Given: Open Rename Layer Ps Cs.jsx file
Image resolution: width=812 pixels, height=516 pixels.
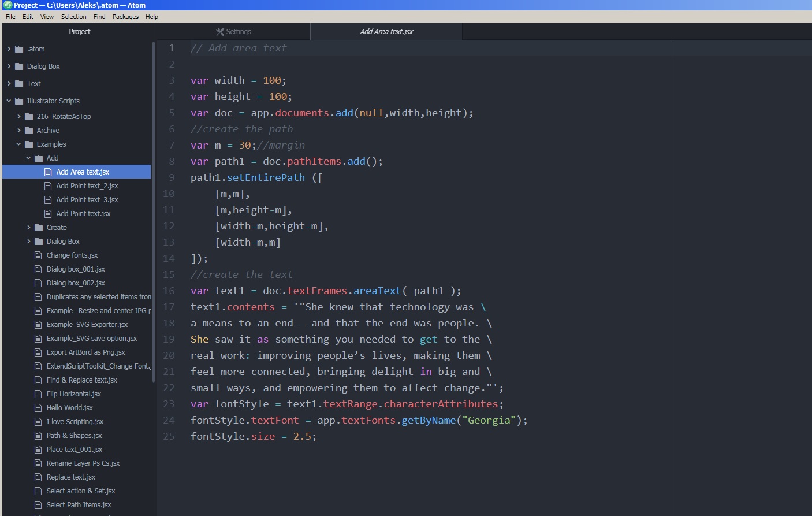Looking at the screenshot, I should click(x=83, y=463).
